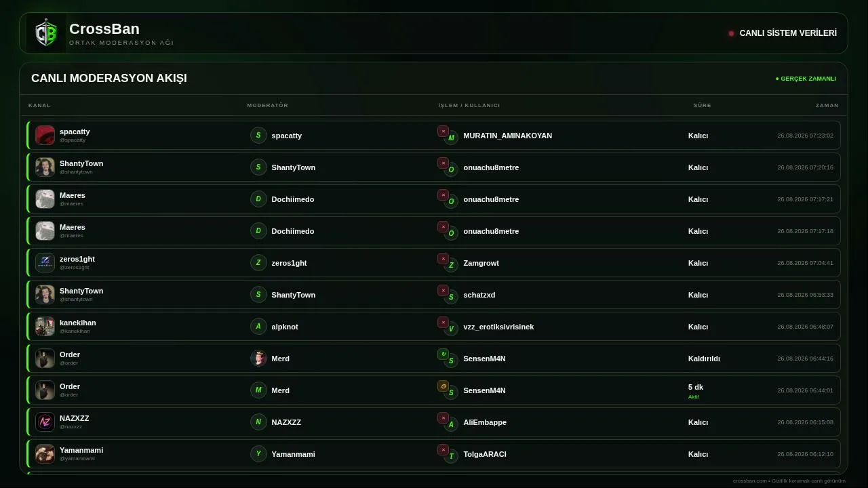Open the Yamanmami channel name link
This screenshot has height=488, width=868.
point(81,450)
